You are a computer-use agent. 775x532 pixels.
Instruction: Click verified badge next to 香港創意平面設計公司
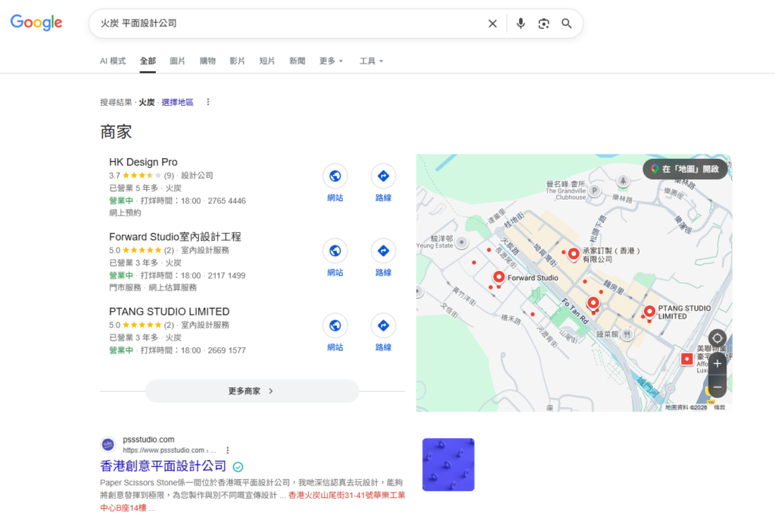coord(238,467)
